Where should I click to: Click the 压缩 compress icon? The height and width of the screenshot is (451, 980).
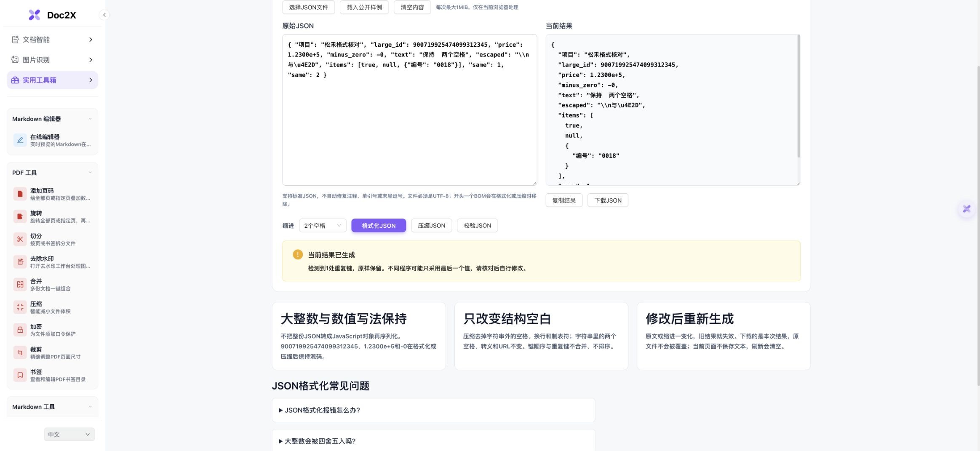click(x=20, y=307)
